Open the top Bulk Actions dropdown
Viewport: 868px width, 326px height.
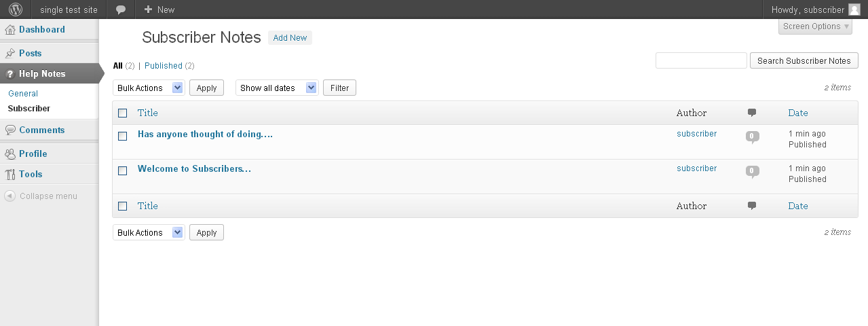pos(149,88)
